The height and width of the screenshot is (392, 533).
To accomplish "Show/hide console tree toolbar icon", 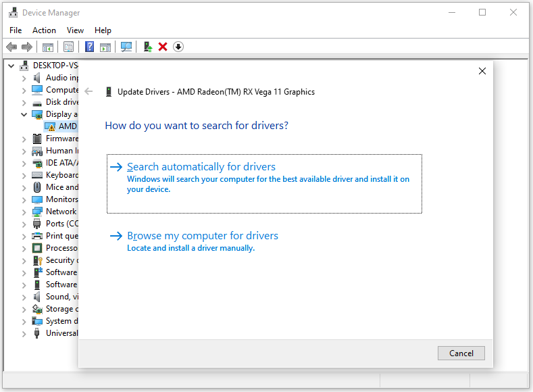I will point(48,47).
